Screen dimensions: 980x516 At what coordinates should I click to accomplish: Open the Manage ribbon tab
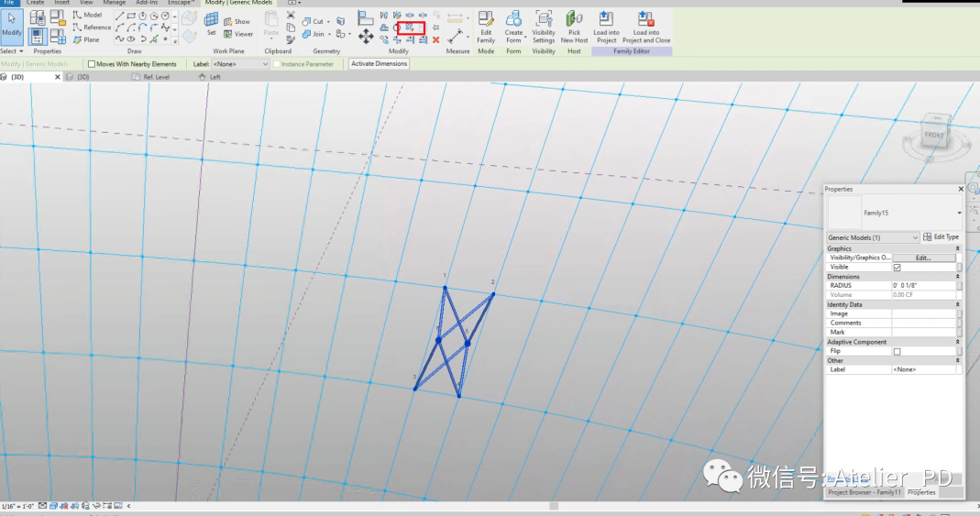[x=114, y=3]
